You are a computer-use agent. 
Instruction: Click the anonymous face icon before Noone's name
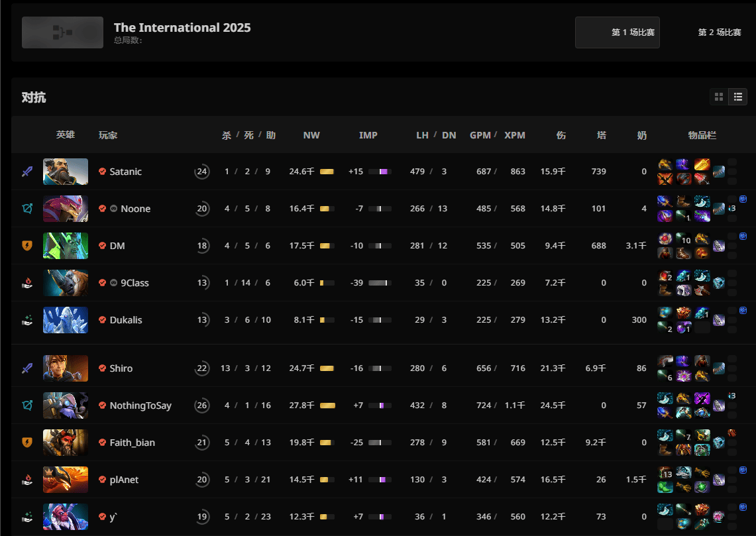[x=113, y=209]
